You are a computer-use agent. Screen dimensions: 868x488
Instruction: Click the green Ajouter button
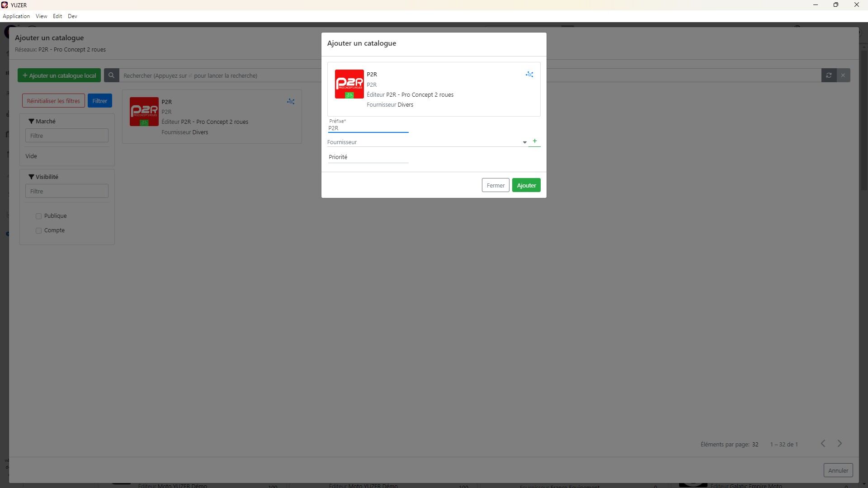526,185
